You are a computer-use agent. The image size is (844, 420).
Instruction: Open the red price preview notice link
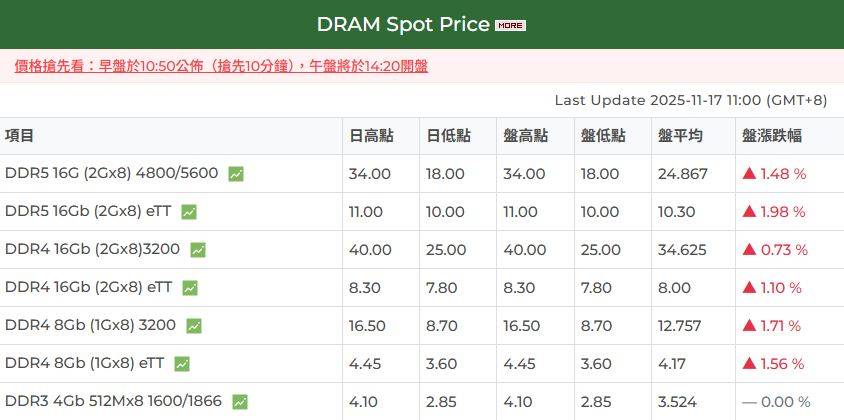[x=221, y=66]
